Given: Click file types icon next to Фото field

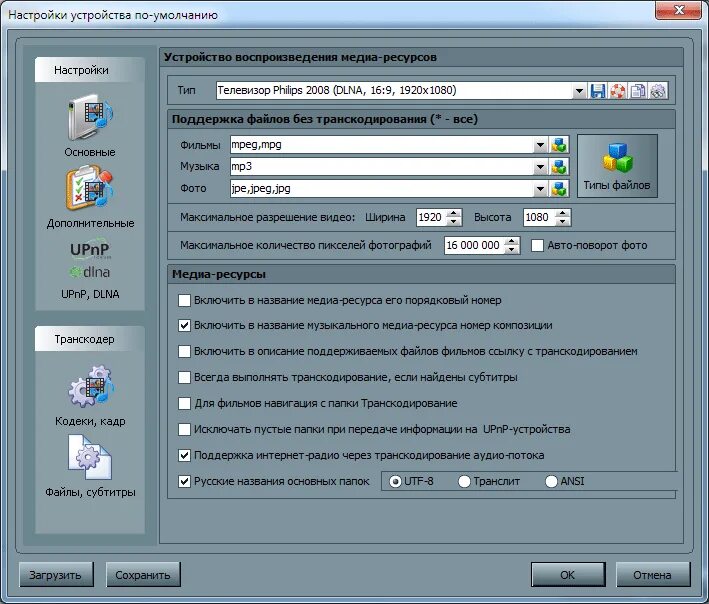Looking at the screenshot, I should (x=559, y=189).
